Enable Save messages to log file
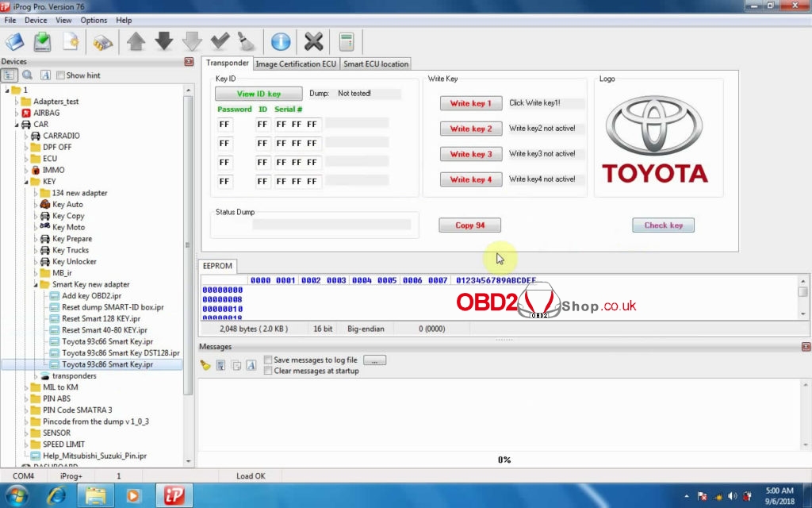The image size is (812, 508). (x=268, y=360)
